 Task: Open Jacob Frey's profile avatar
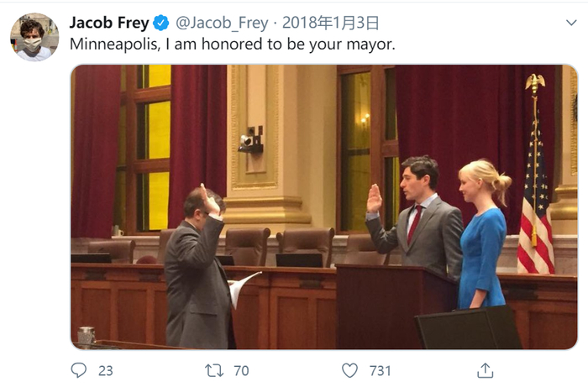pos(34,37)
